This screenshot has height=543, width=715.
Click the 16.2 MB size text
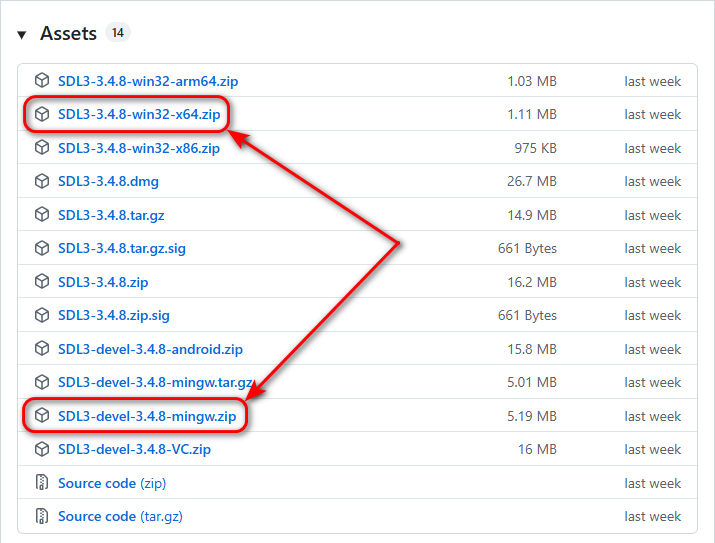532,282
